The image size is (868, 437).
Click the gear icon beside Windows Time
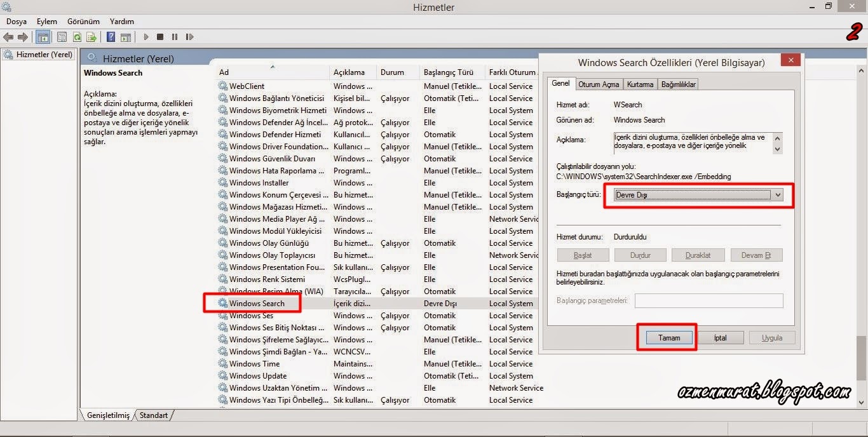click(223, 363)
